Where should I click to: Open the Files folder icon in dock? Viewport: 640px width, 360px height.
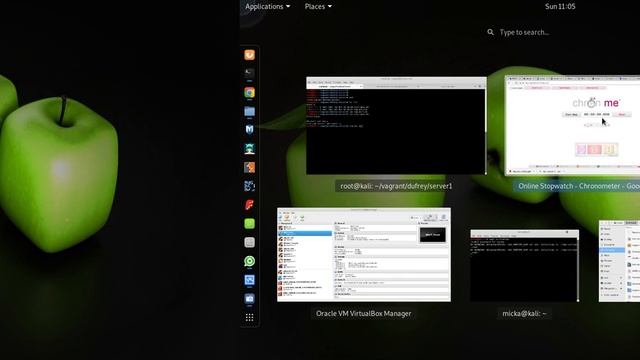click(249, 111)
